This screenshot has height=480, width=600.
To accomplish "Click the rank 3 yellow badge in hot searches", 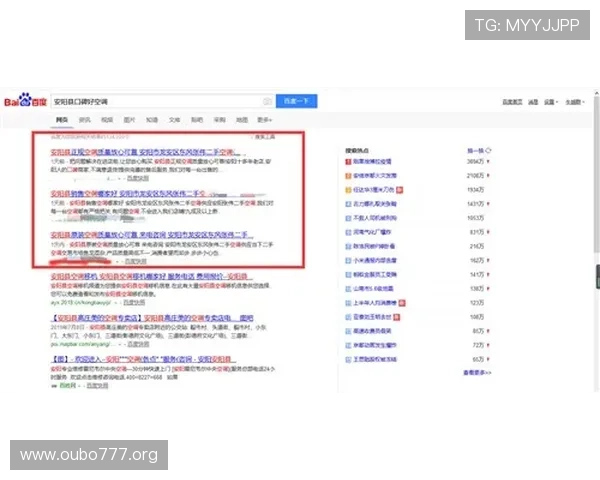I will [x=348, y=190].
